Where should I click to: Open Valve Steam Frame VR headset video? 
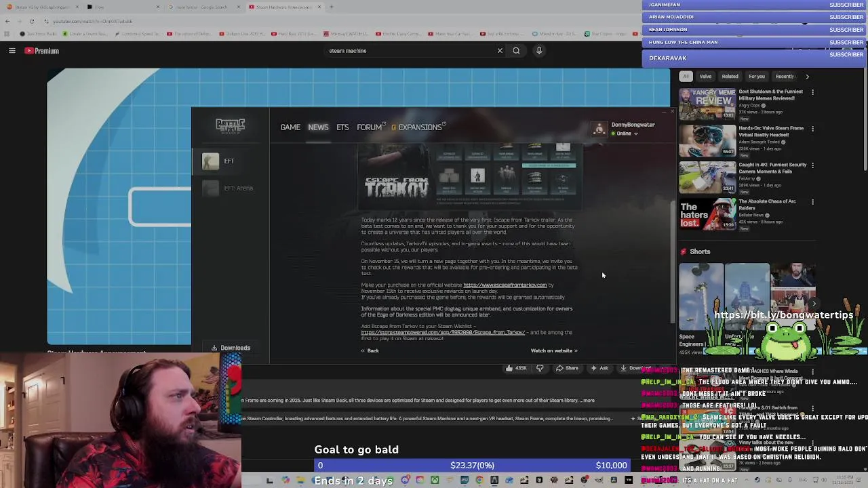tap(707, 141)
